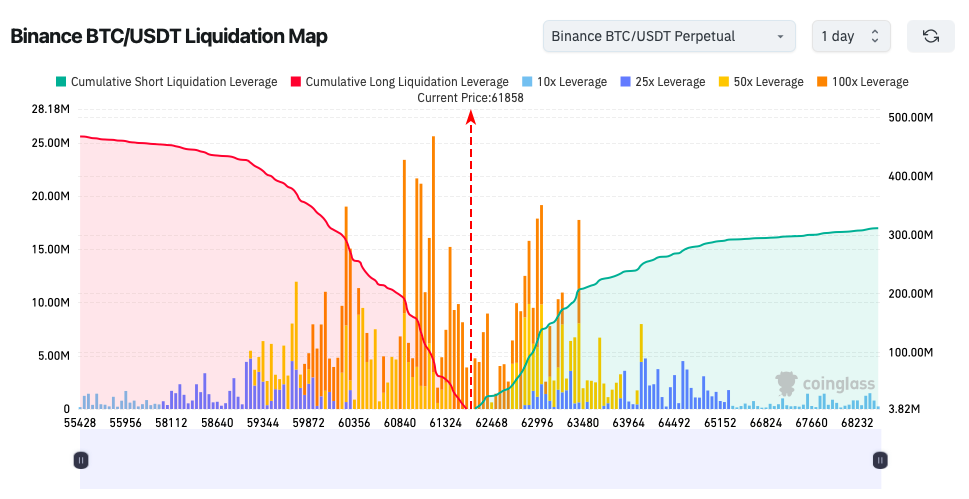Toggle Cumulative Long Liquidation Leverage legend
The width and height of the screenshot is (969, 499).
[x=400, y=82]
